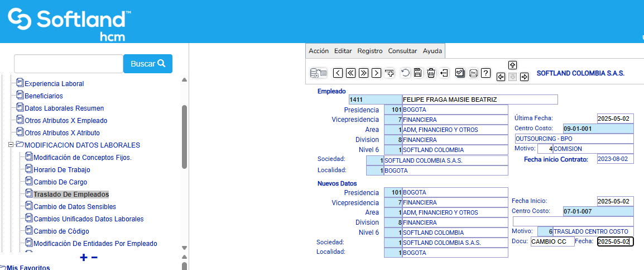Screen dimensions: 644x270
Task: Click the save diskette icon
Action: (417, 73)
